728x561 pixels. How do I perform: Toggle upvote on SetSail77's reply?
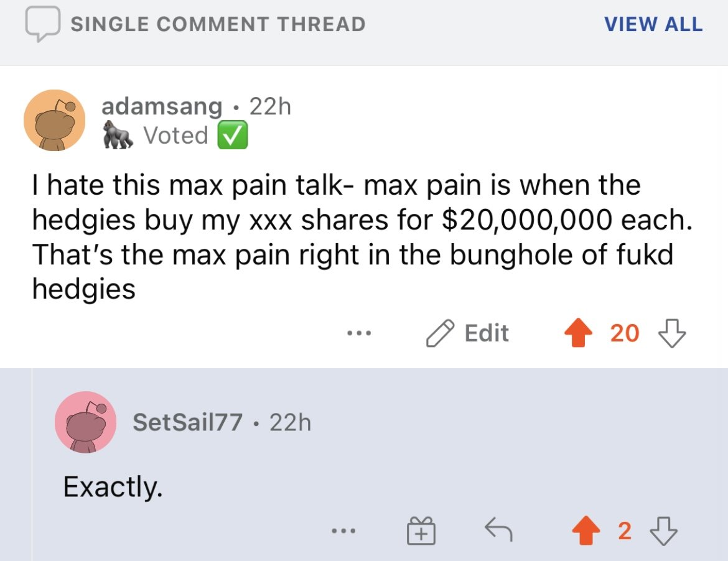tap(586, 531)
